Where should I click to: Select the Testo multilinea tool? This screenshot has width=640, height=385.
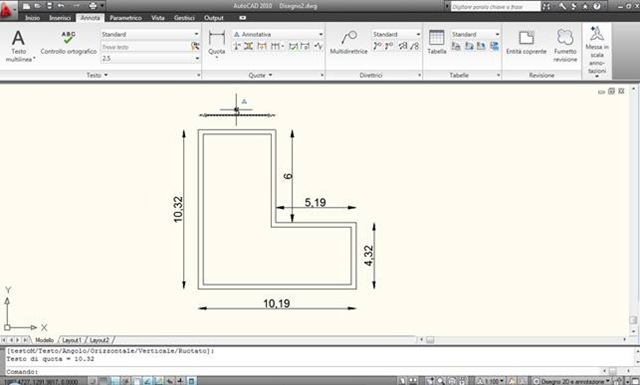tap(19, 46)
